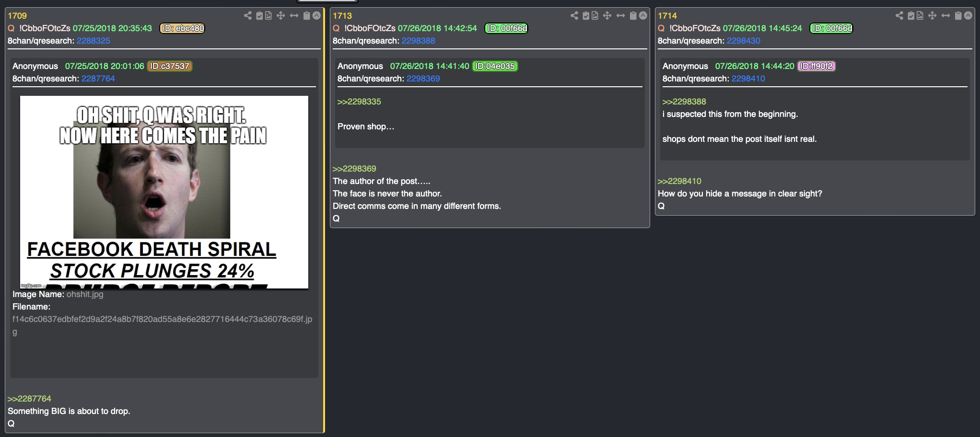Open 8chan link 2287764 in anonymous post
The image size is (980, 437).
coord(98,79)
